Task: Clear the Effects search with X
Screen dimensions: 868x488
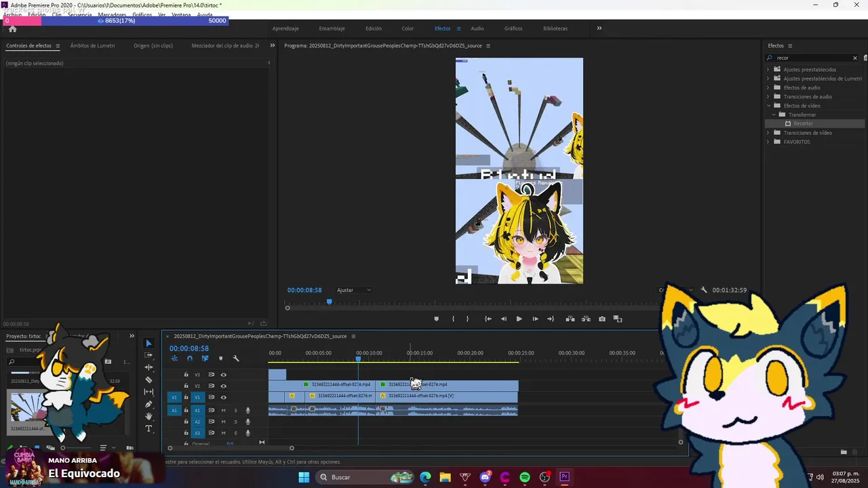Action: [x=854, y=58]
